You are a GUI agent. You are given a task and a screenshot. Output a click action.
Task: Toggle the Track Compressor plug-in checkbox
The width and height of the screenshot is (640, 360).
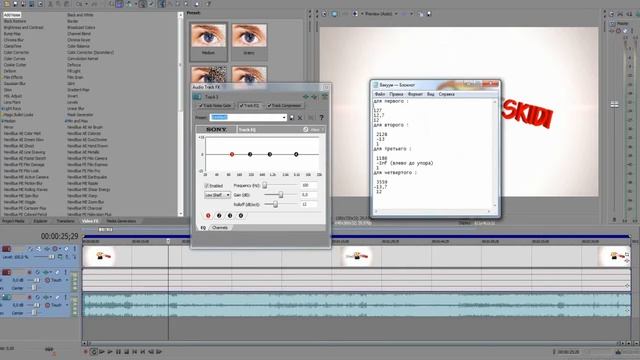click(269, 106)
